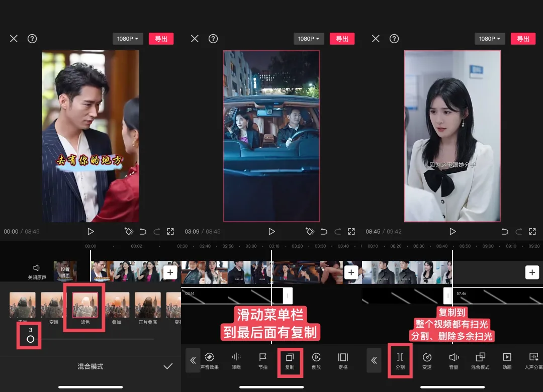This screenshot has height=392, width=543.
Task: Close the editor in the left screen
Action: coord(14,39)
